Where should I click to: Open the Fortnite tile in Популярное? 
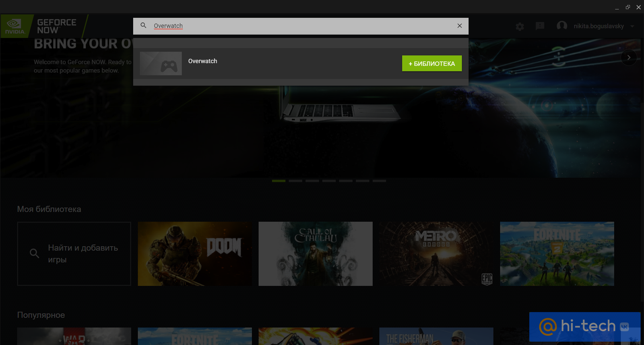(x=195, y=336)
